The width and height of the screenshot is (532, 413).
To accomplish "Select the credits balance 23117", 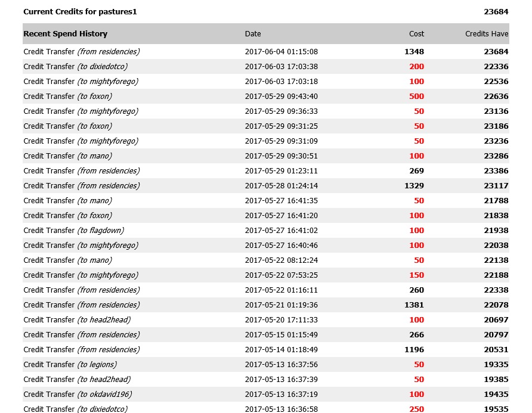I will pyautogui.click(x=496, y=186).
